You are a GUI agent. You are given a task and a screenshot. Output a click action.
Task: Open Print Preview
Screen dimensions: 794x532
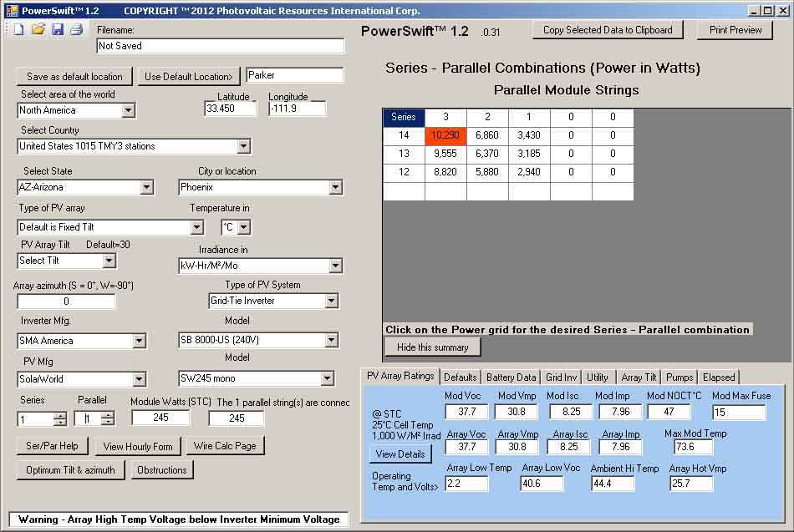click(735, 30)
